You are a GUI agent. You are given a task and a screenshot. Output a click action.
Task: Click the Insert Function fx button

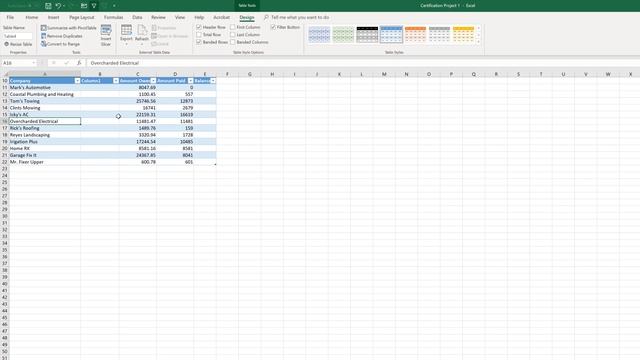pos(79,63)
